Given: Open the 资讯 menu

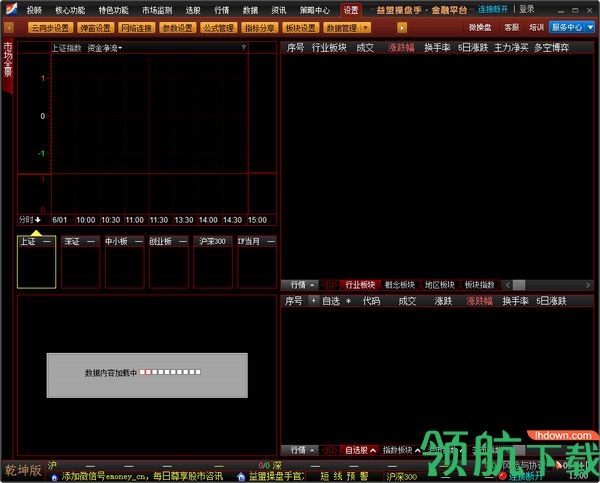Looking at the screenshot, I should [x=279, y=10].
